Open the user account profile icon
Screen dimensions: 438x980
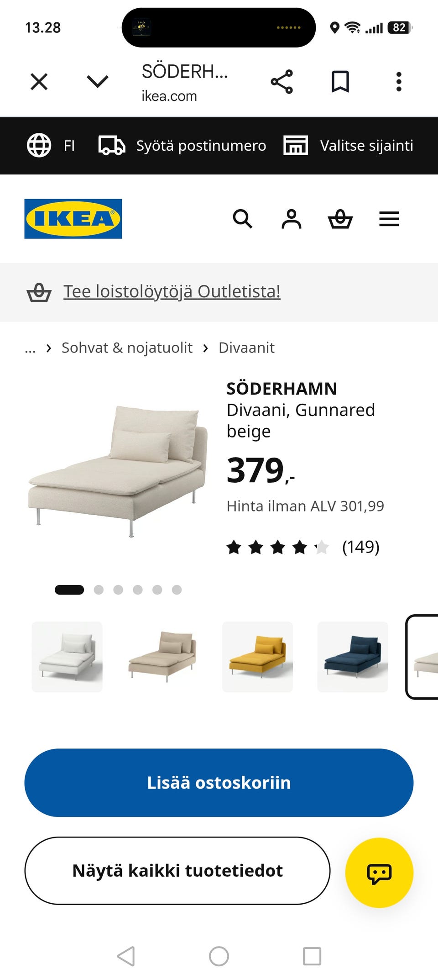pos(292,219)
